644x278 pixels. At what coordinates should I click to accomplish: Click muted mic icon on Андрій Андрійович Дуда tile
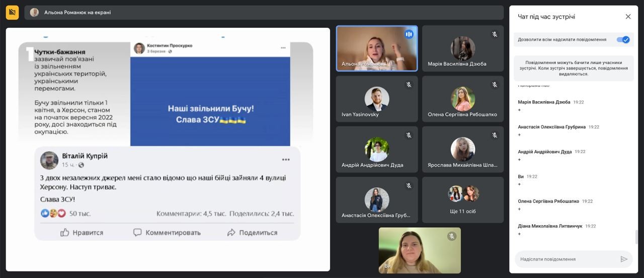[409, 135]
